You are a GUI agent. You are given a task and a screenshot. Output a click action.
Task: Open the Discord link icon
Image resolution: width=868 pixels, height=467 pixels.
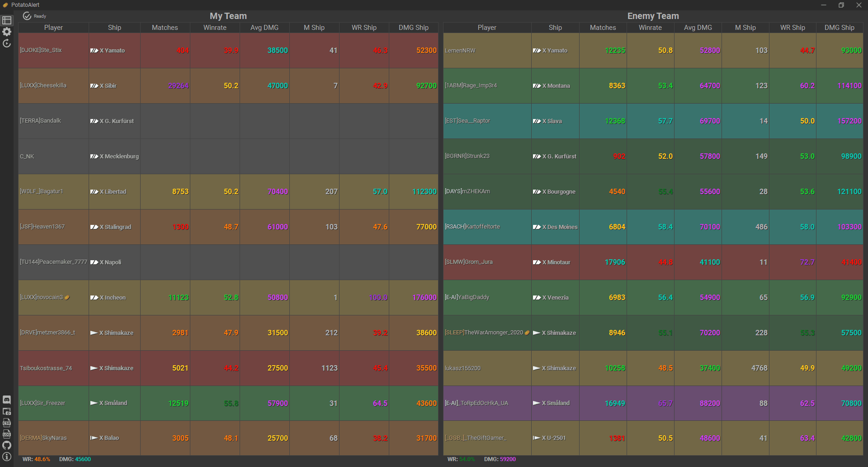(x=7, y=400)
